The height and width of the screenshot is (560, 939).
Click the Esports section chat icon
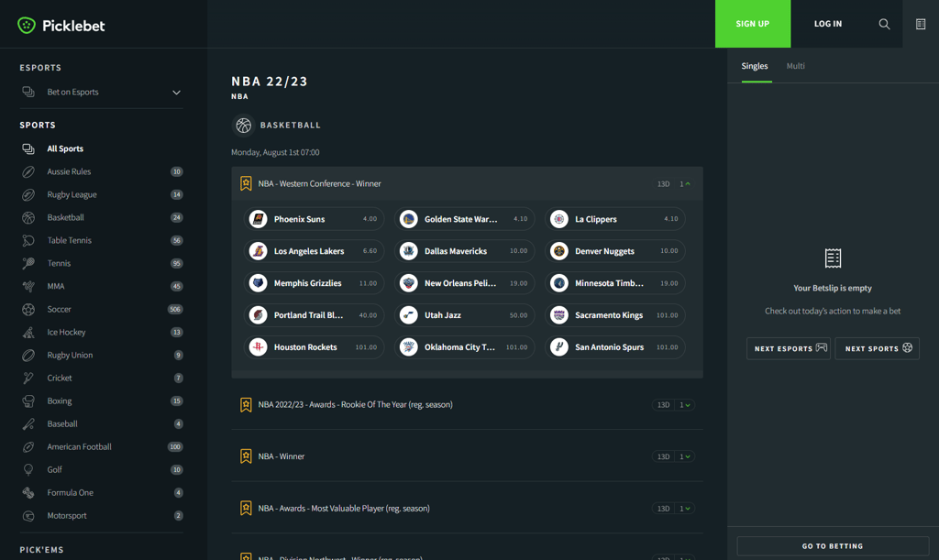click(x=28, y=93)
